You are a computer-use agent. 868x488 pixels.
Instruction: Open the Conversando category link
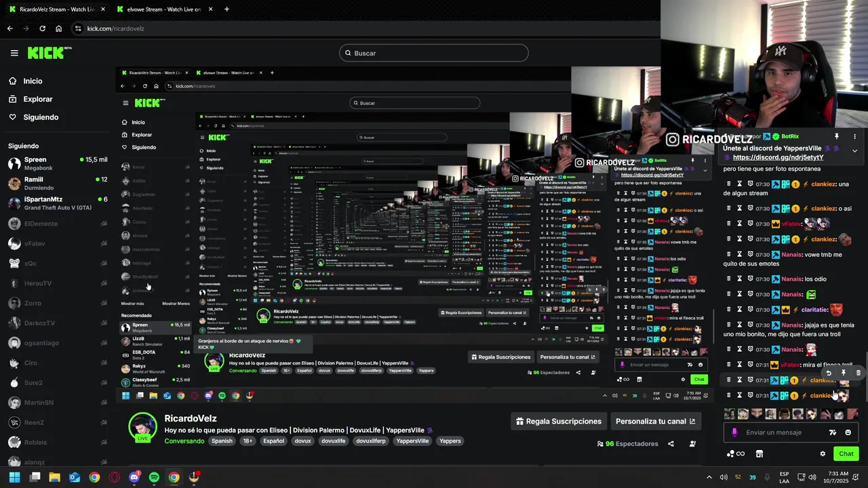(184, 441)
